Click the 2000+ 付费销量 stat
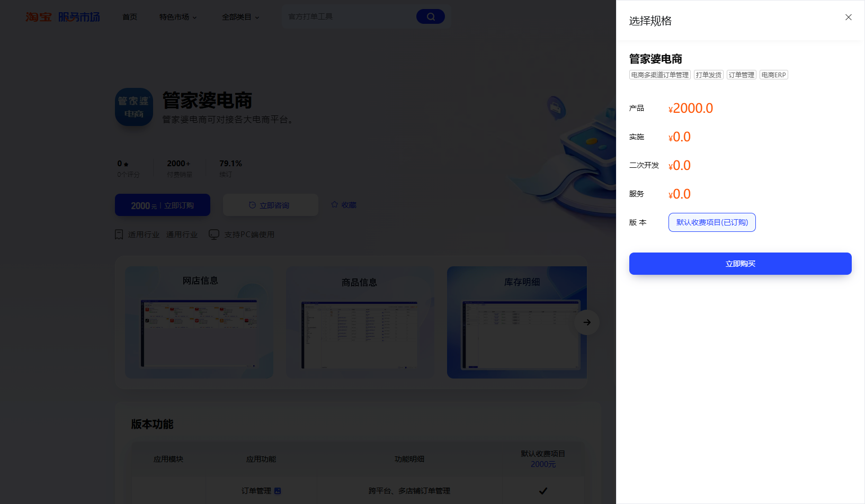 (179, 169)
